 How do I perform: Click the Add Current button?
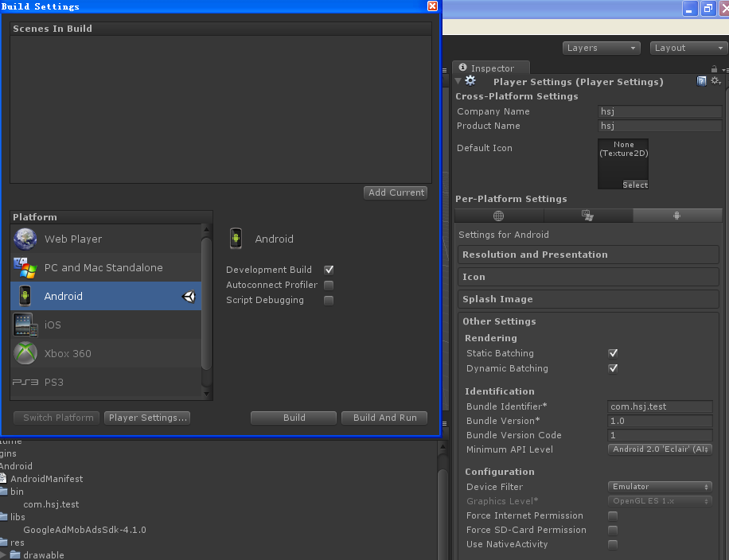point(396,192)
